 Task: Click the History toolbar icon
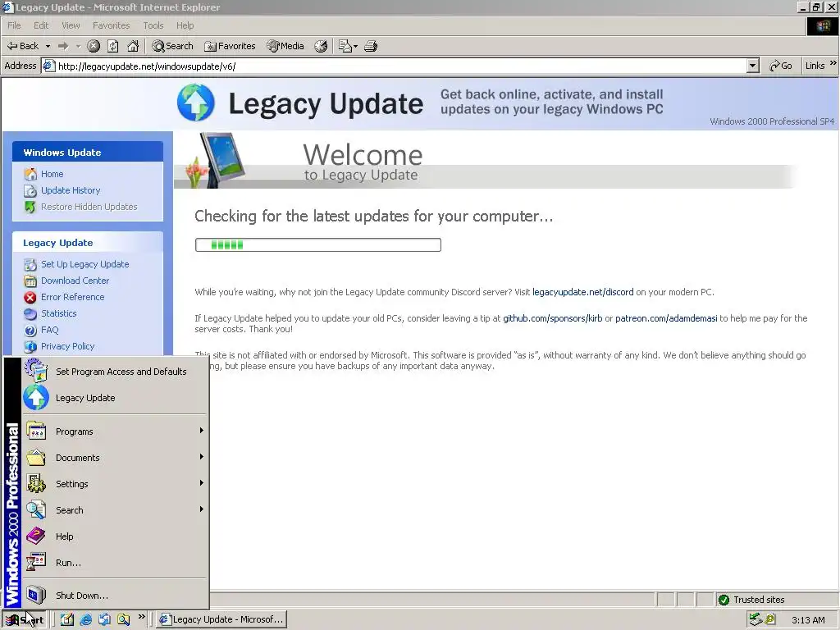pyautogui.click(x=321, y=46)
